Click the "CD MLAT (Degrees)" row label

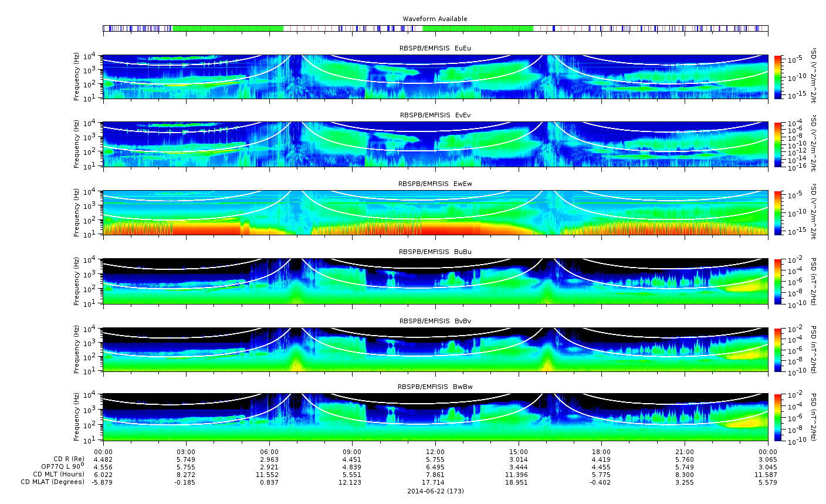tap(53, 482)
